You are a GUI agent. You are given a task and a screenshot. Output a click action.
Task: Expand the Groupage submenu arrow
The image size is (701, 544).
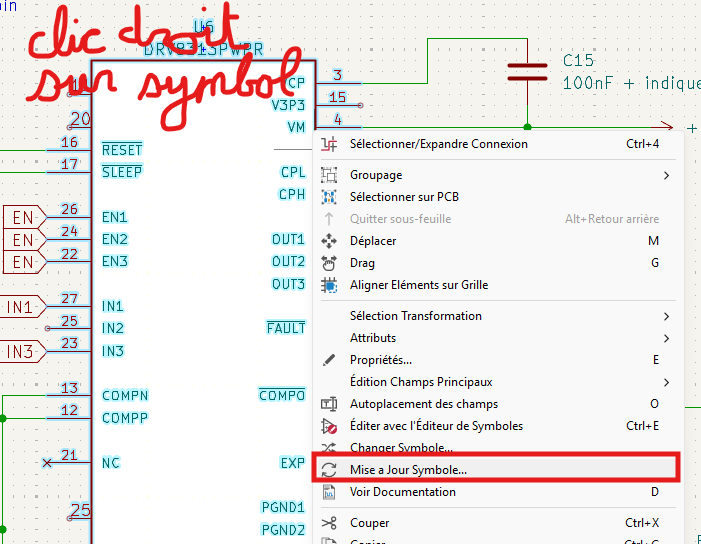[667, 175]
